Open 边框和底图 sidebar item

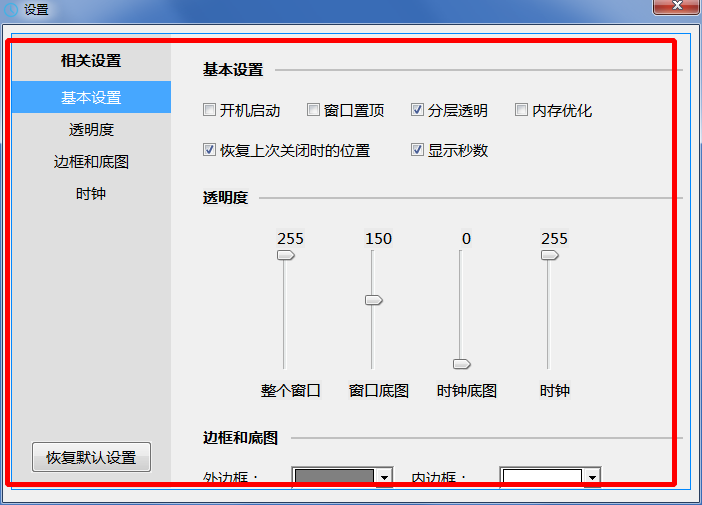click(91, 162)
